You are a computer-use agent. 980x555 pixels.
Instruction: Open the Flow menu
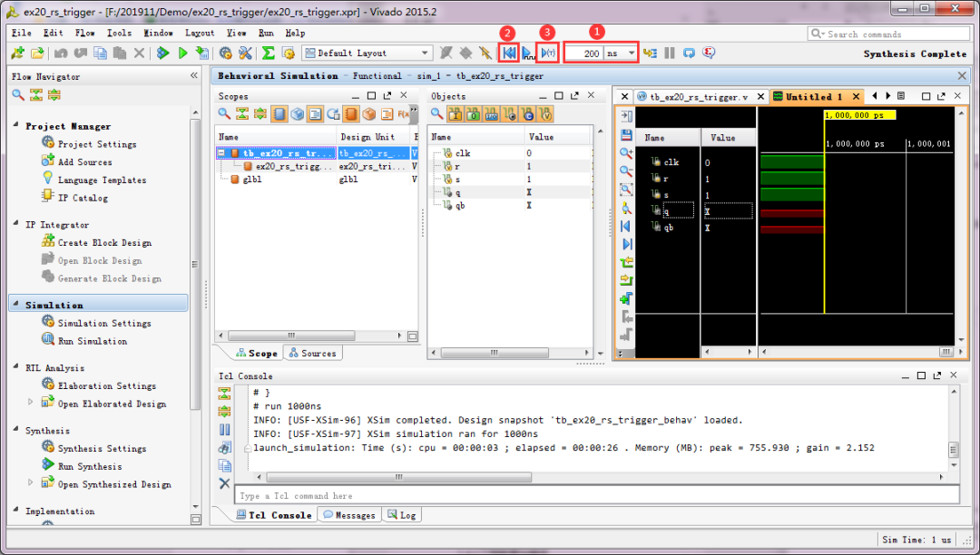[x=84, y=33]
